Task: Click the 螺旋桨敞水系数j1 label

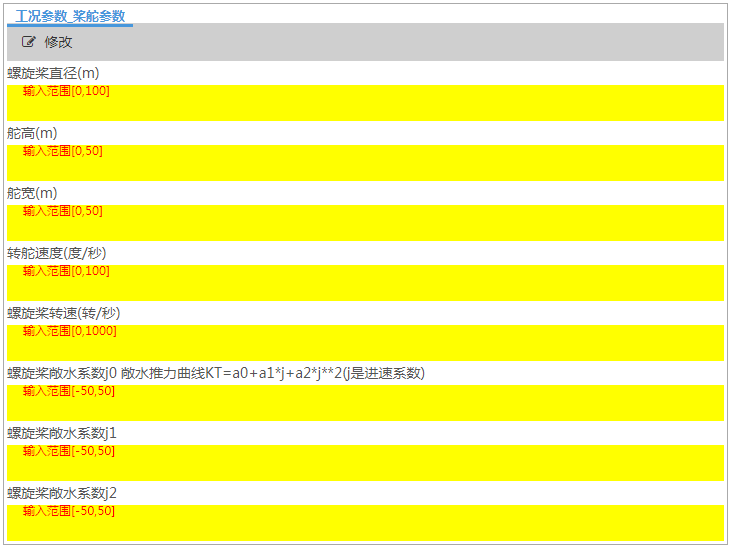Action: coord(62,433)
